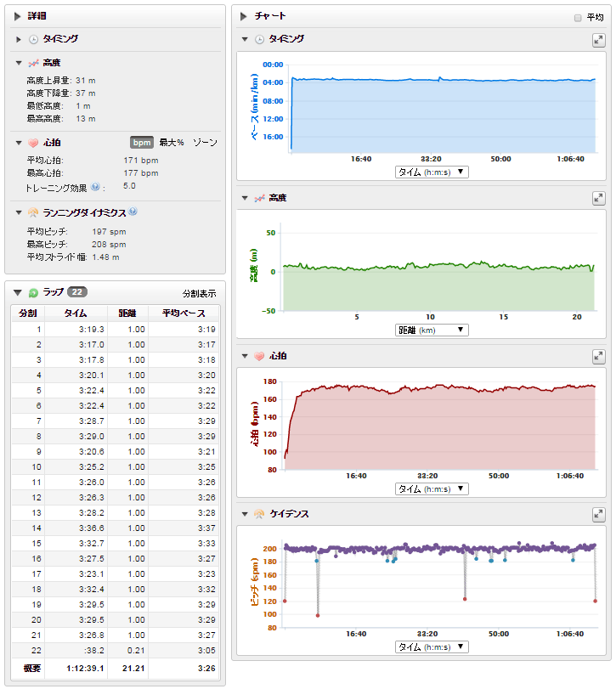Expand the cadence chart to full size
This screenshot has height=689, width=616.
(x=598, y=514)
